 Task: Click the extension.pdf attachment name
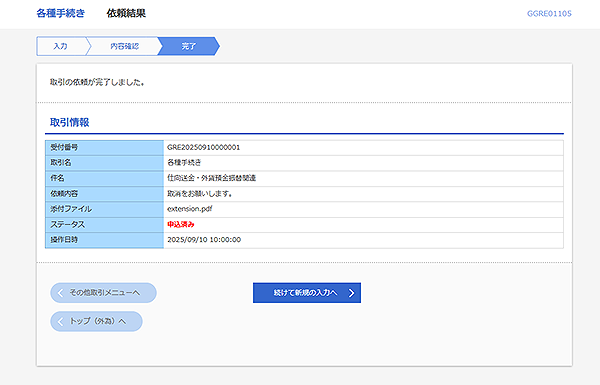[x=190, y=209]
